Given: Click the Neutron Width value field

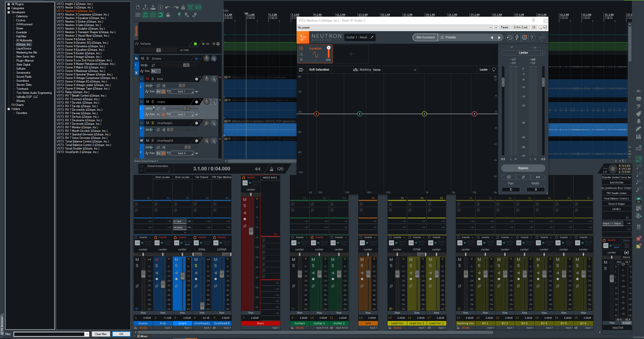Looking at the screenshot, I should click(x=536, y=189).
